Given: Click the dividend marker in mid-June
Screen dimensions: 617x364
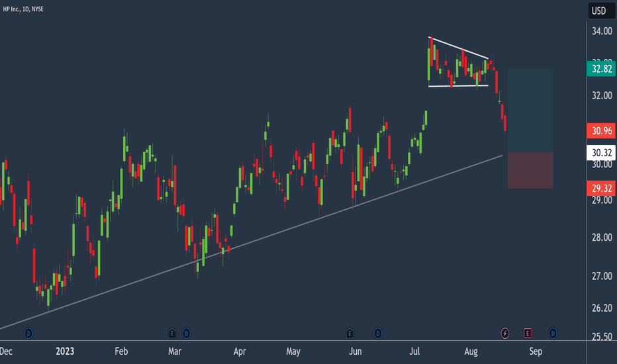Looking at the screenshot, I should pyautogui.click(x=378, y=334).
